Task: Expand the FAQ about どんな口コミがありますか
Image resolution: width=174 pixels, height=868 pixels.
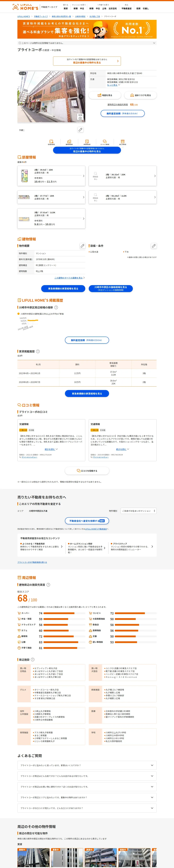Action: pyautogui.click(x=87, y=808)
